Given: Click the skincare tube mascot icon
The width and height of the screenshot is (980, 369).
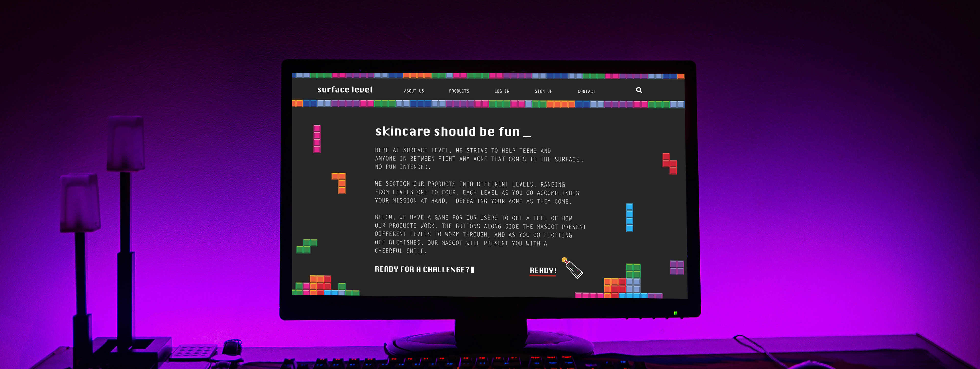Looking at the screenshot, I should click(573, 269).
